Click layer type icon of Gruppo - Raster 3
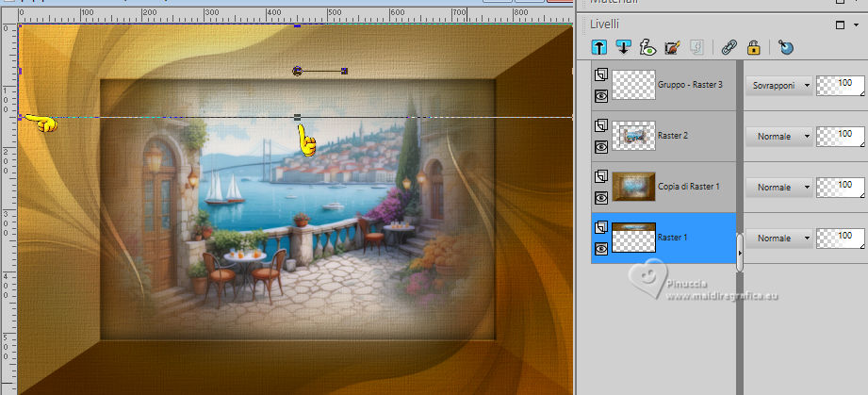 [x=601, y=74]
